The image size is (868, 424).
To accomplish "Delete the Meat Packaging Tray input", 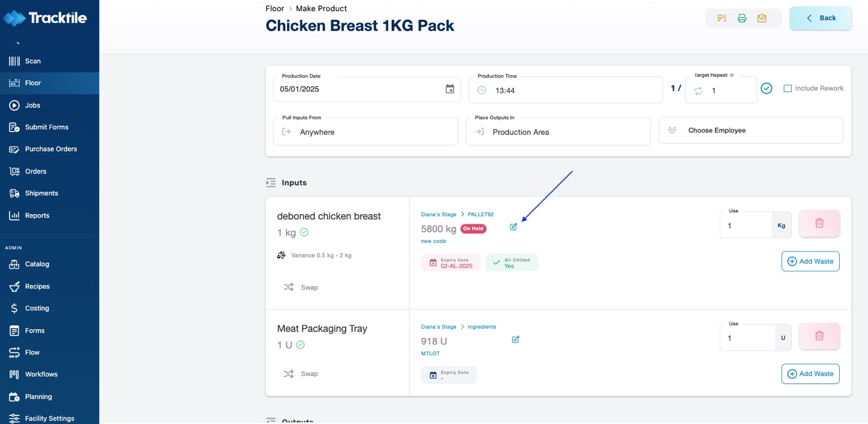I will point(819,336).
